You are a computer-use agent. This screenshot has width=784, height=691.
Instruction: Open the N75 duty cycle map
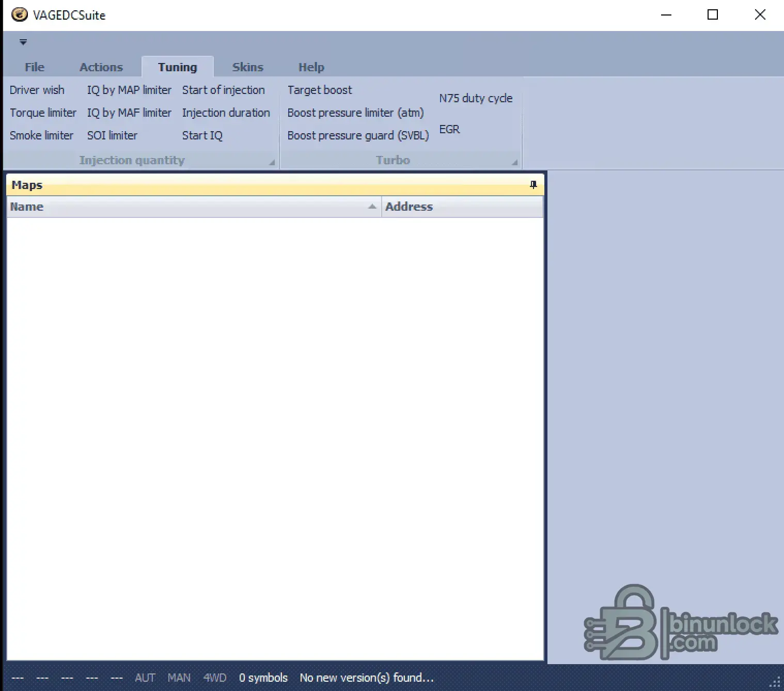coord(476,98)
